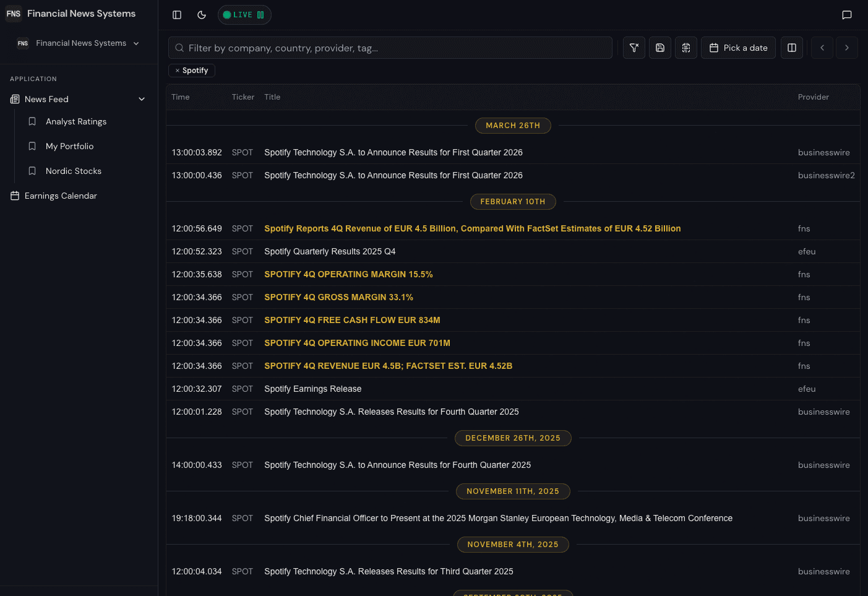Select the Nordic Stocks watchlist

click(x=74, y=171)
